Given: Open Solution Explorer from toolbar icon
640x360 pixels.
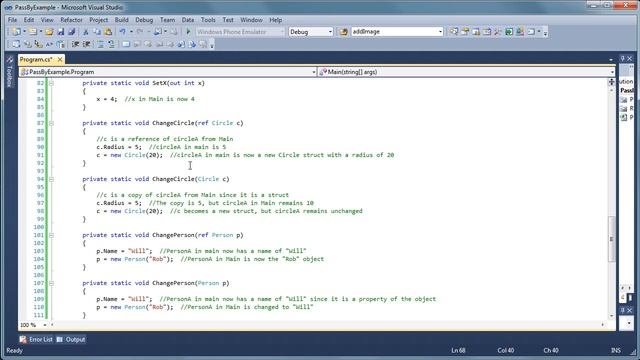Looking at the screenshot, I should 454,32.
